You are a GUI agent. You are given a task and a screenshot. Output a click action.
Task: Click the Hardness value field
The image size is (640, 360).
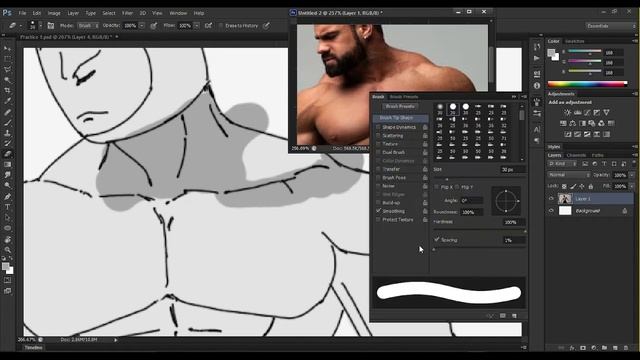[514, 222]
